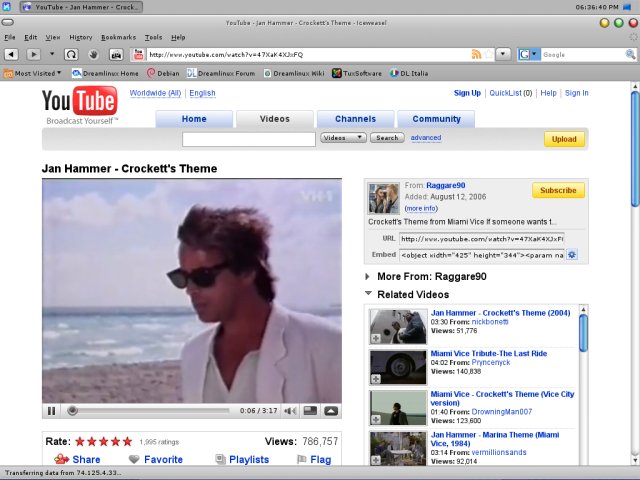Mute the video using the speaker icon
640x480 pixels.
[290, 411]
